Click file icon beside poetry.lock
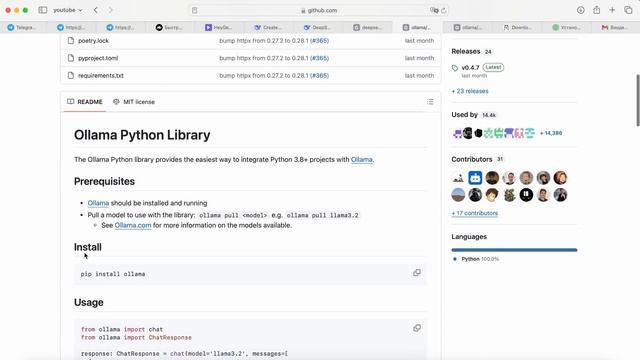Screen dimensions: 640x360 (71, 40)
